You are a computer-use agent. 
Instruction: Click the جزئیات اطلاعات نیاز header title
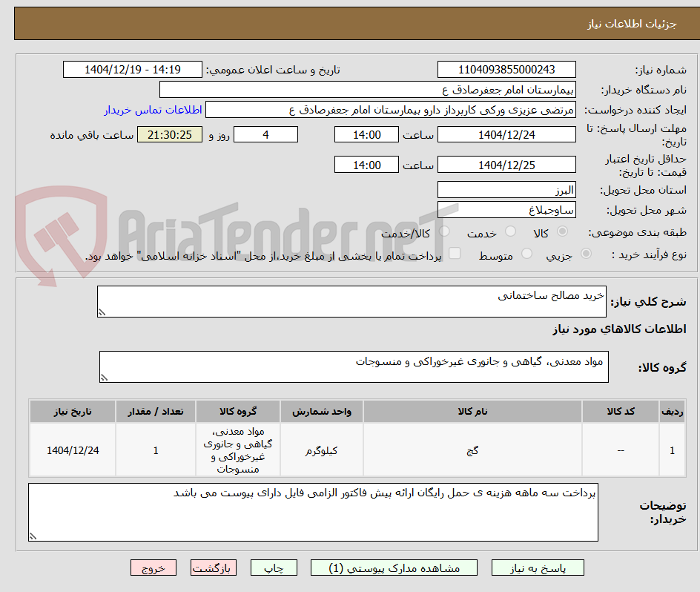632,24
